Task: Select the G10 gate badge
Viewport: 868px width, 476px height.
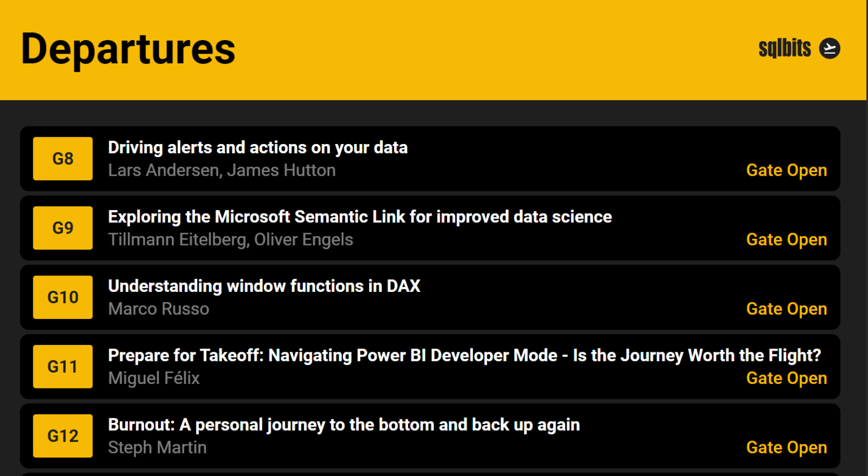Action: (x=62, y=297)
